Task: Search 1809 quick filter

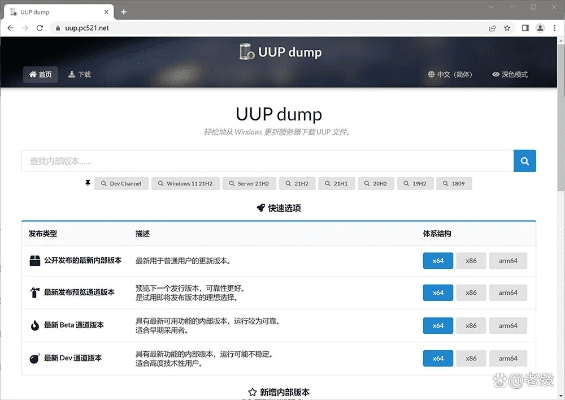Action: 454,183
